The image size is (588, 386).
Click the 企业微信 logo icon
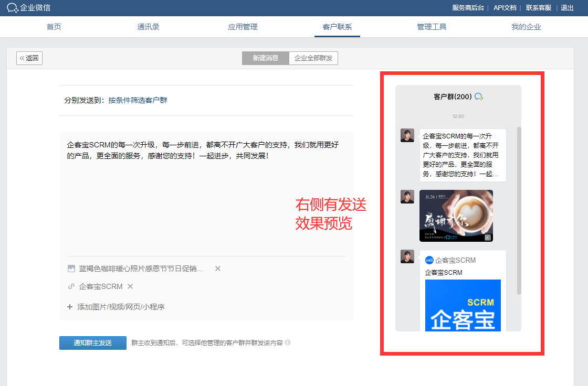(12, 8)
